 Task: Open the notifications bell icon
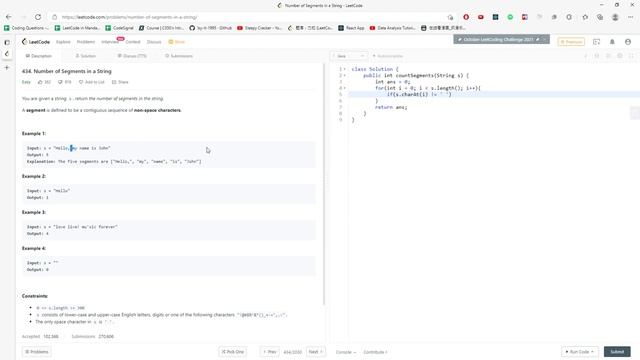(612, 42)
